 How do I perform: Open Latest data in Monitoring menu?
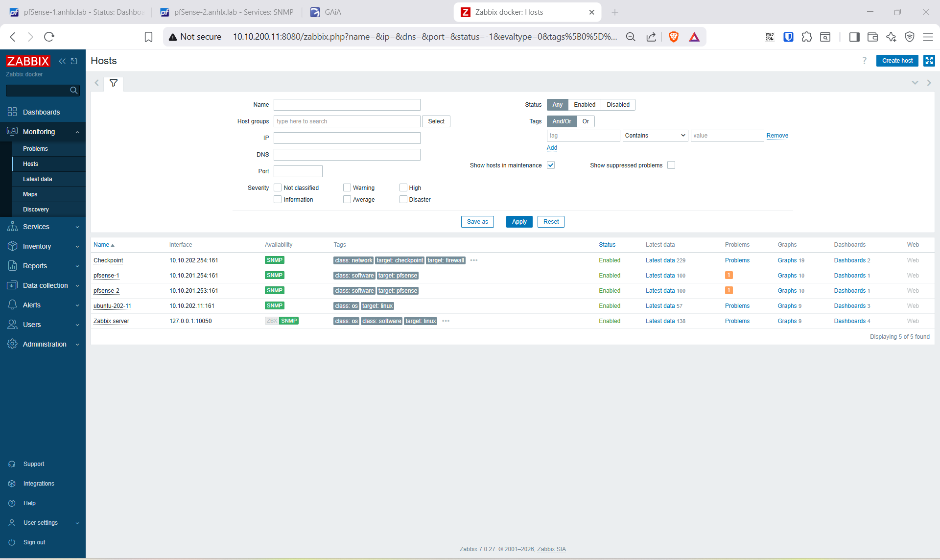38,179
